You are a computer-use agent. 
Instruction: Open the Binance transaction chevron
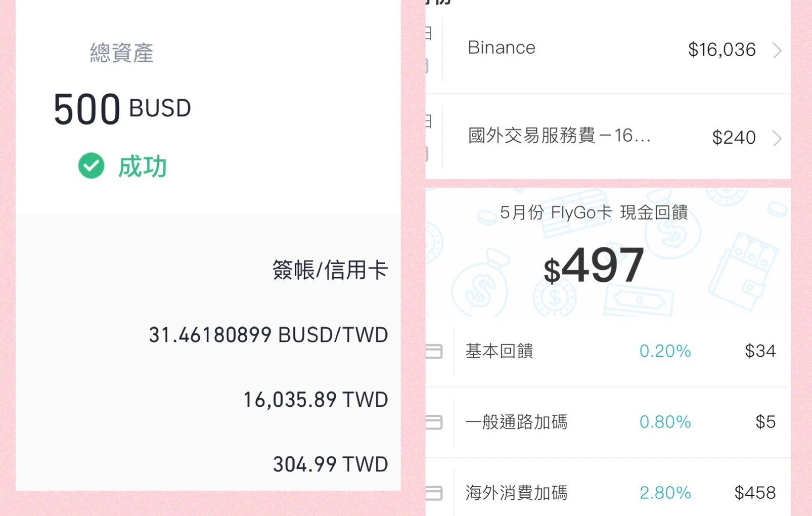[x=777, y=50]
